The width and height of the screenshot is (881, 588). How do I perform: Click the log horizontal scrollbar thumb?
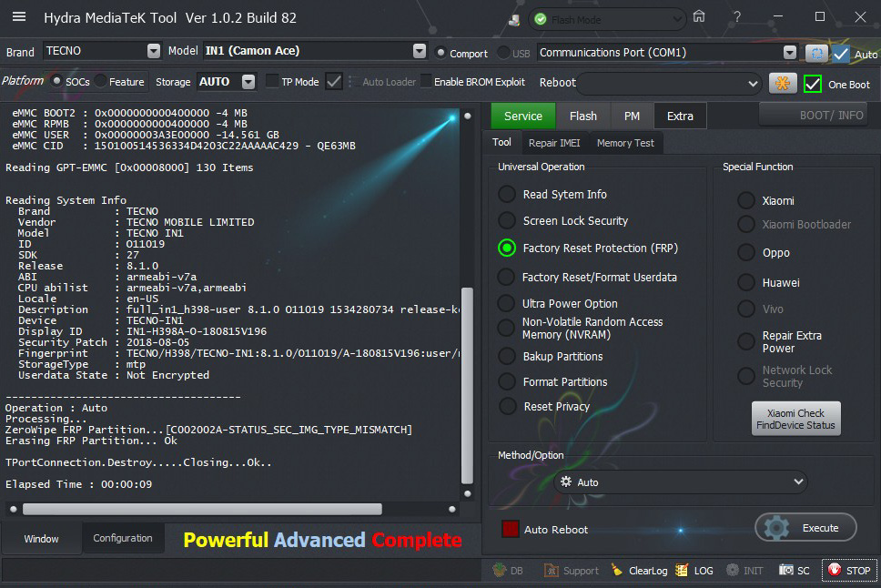click(x=202, y=509)
